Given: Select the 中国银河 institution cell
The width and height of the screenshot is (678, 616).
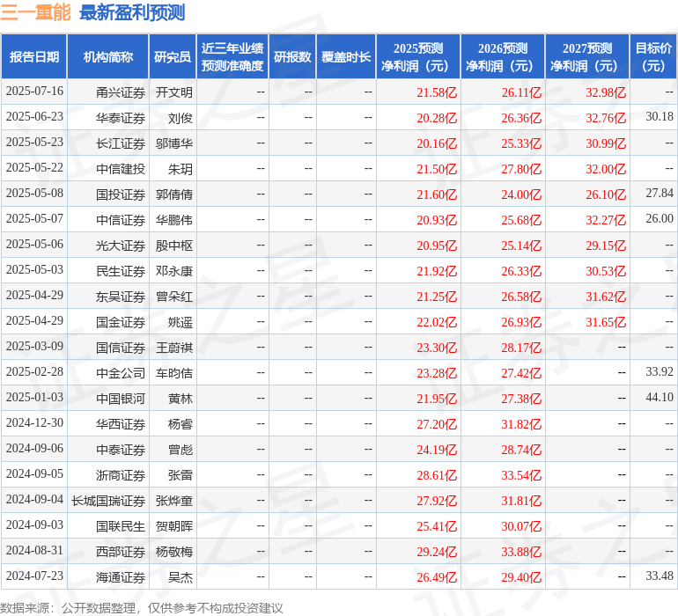Looking at the screenshot, I should pos(108,398).
